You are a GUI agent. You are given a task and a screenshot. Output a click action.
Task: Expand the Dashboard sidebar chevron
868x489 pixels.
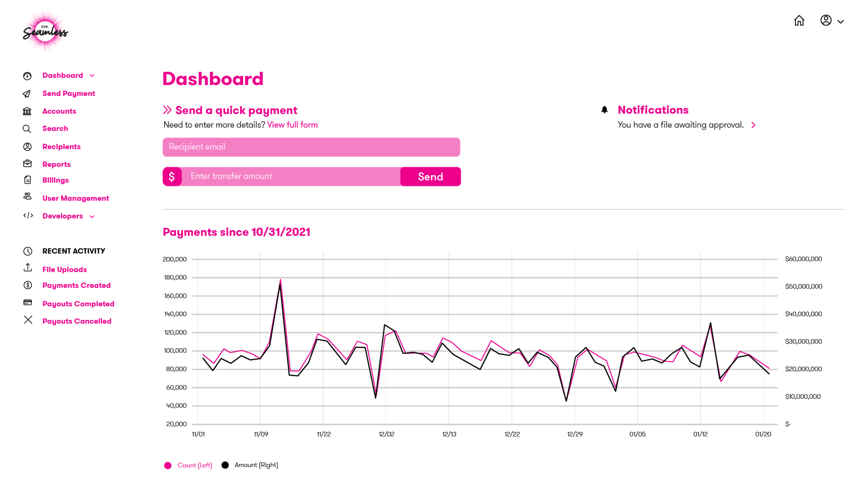click(x=92, y=76)
